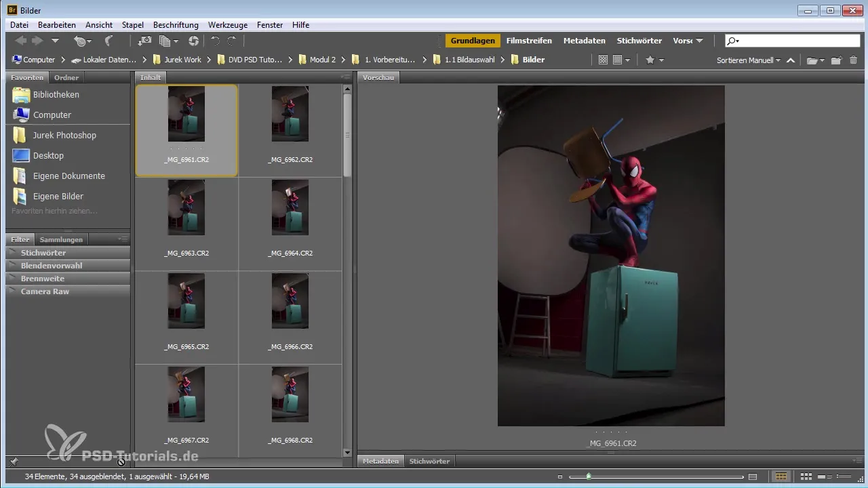Expand the Camera Raw filter section

pos(68,291)
